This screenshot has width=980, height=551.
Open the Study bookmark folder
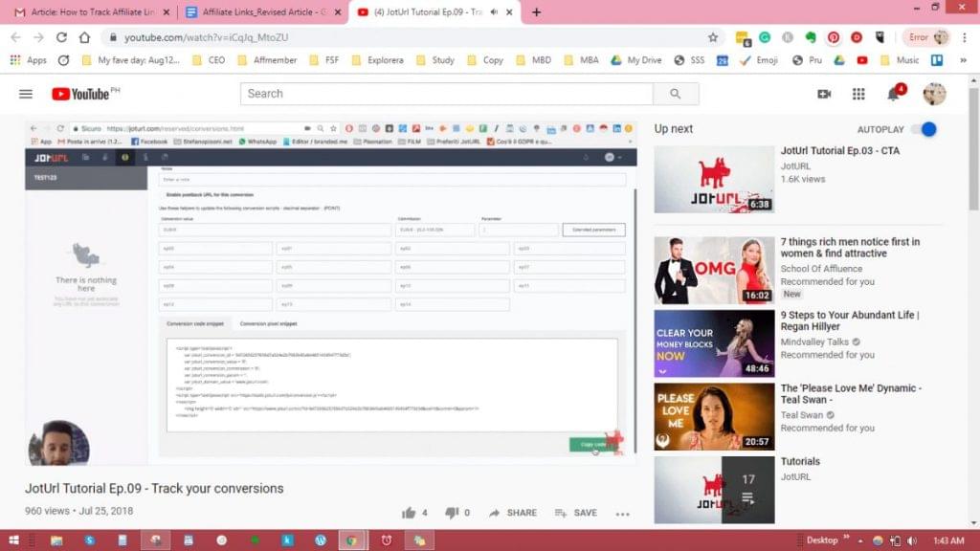(435, 60)
